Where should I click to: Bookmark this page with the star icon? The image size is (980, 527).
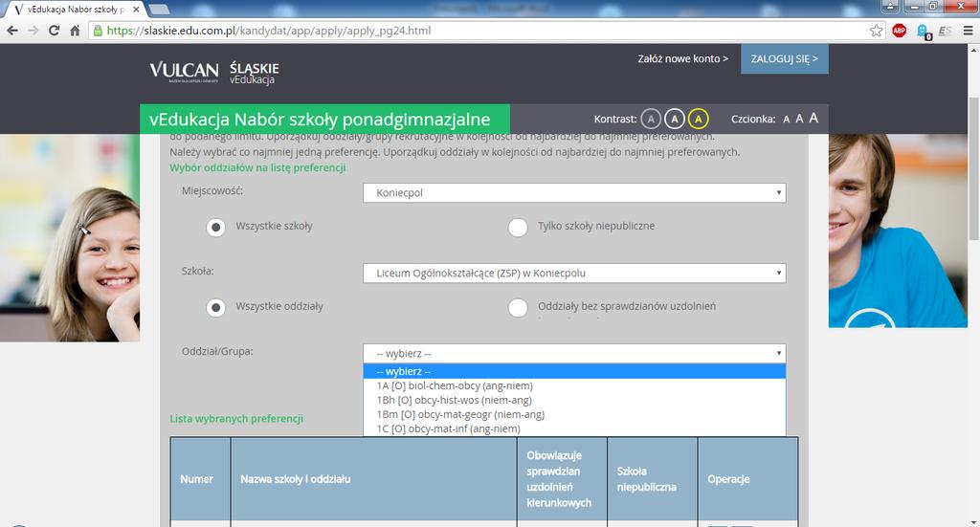pyautogui.click(x=877, y=31)
